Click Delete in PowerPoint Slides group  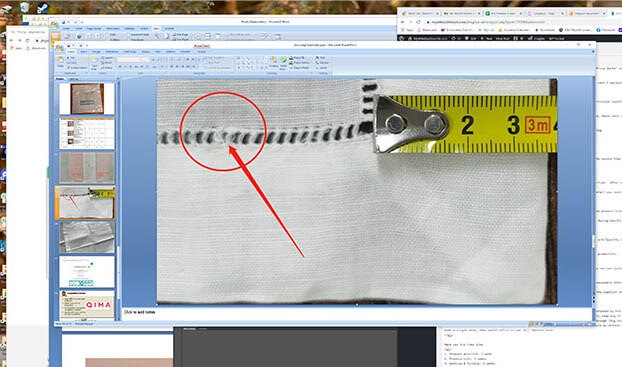coord(107,68)
